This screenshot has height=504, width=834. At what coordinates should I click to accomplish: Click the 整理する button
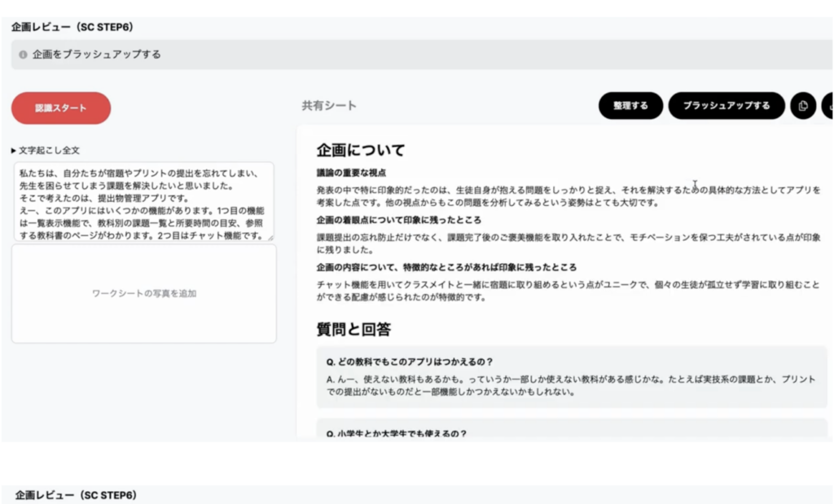630,106
